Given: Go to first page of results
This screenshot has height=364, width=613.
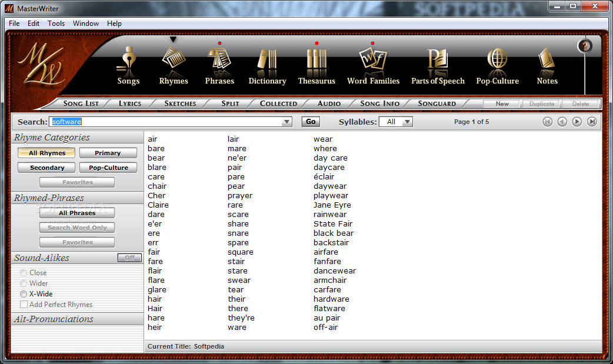Looking at the screenshot, I should [547, 122].
